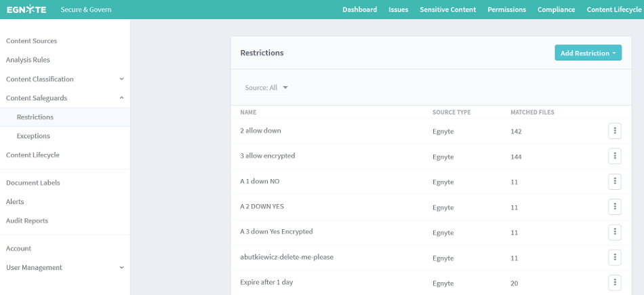Show actions for A 2 DOWN YES restriction
Image resolution: width=644 pixels, height=295 pixels.
point(614,207)
